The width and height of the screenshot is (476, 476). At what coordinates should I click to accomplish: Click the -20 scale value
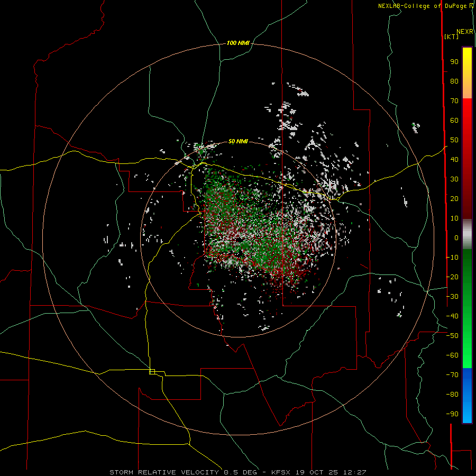coord(452,277)
